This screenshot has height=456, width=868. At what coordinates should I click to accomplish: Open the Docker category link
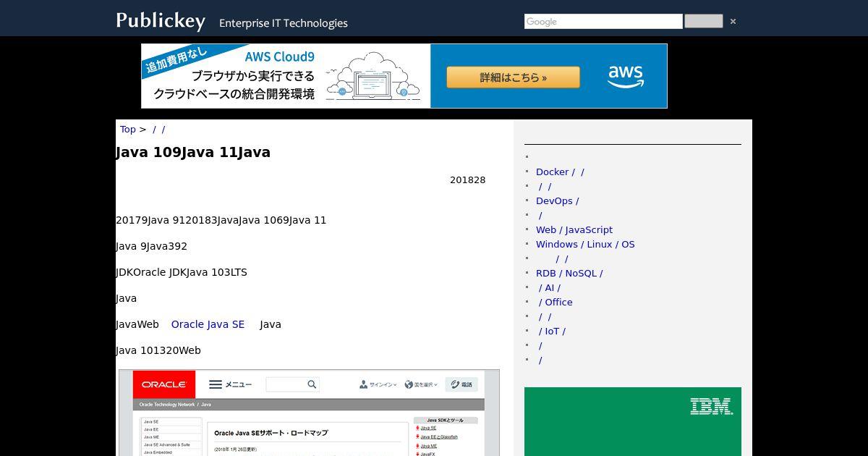[560, 172]
